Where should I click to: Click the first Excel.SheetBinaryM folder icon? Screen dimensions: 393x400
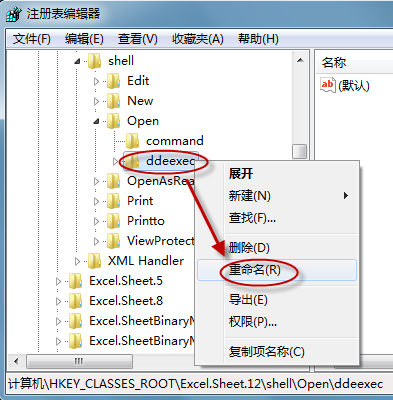[x=75, y=321]
